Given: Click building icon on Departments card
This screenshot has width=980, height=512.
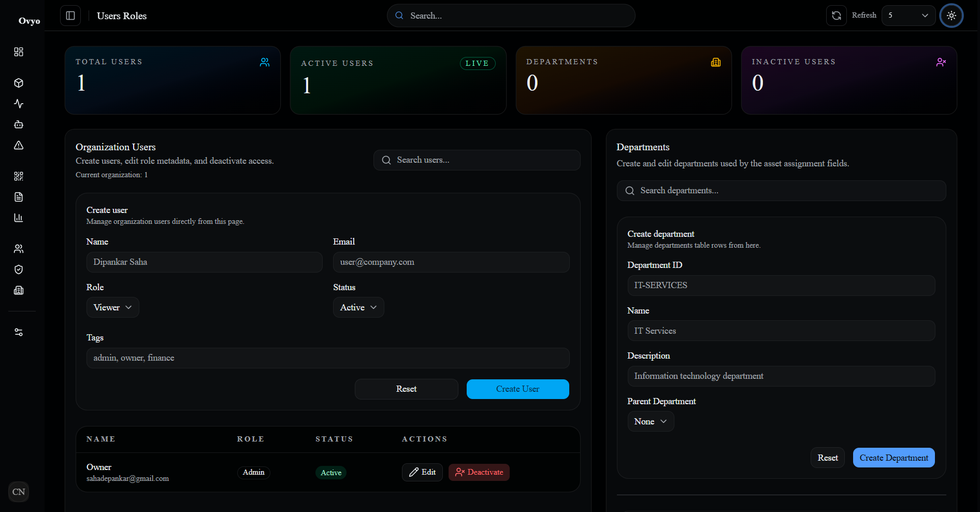Looking at the screenshot, I should 716,62.
